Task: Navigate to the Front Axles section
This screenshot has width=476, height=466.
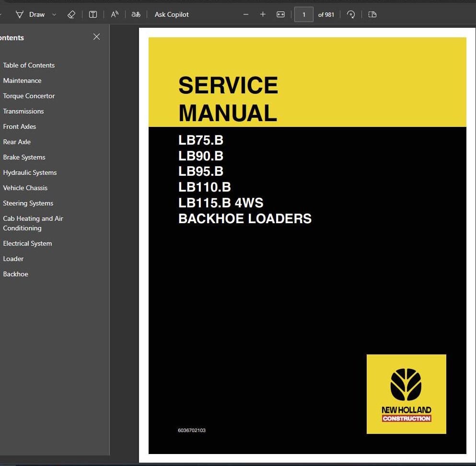Action: coord(20,126)
